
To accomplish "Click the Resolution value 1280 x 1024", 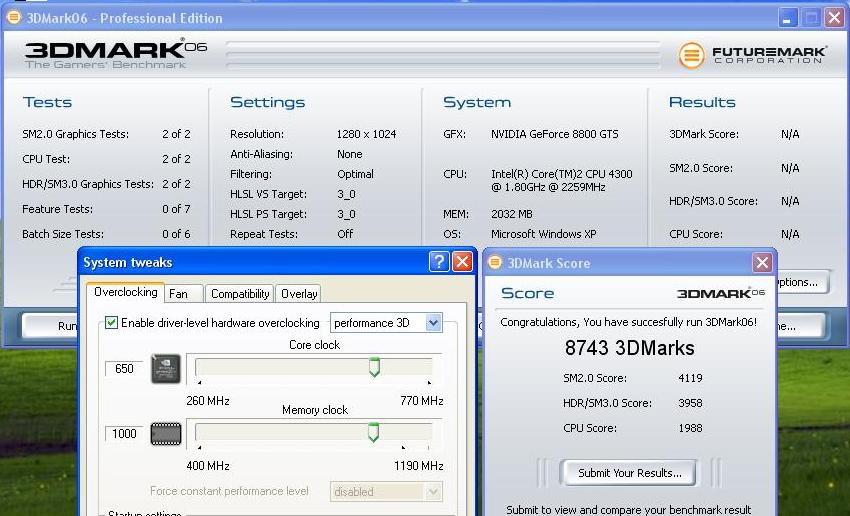I will point(366,134).
